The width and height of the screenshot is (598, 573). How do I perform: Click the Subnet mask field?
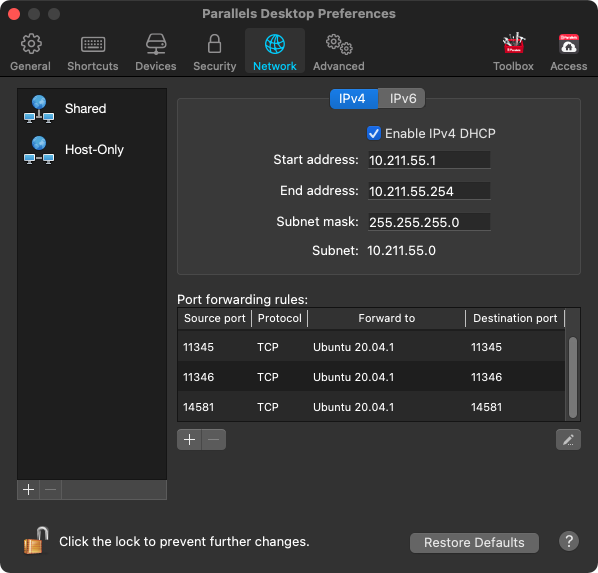pyautogui.click(x=429, y=222)
